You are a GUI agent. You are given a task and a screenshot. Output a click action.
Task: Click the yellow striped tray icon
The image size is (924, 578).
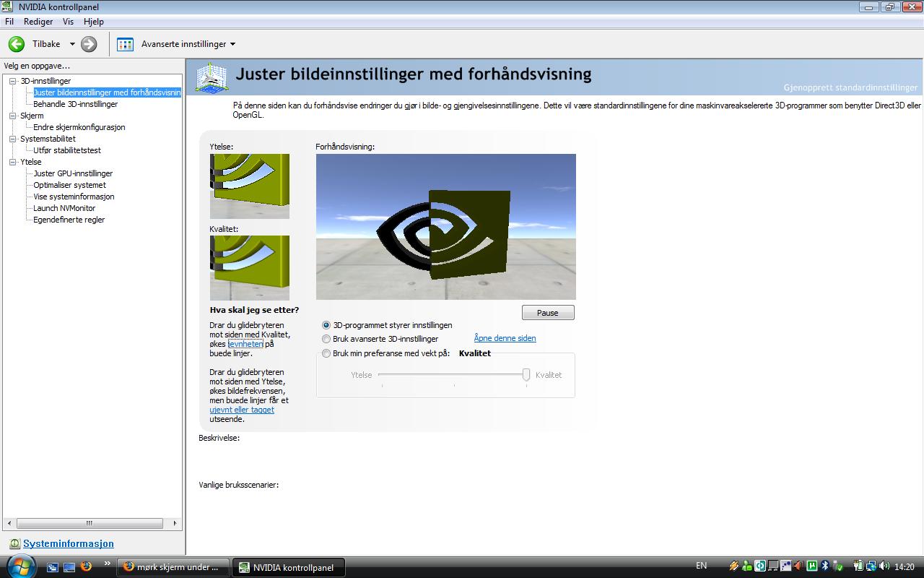tap(734, 566)
